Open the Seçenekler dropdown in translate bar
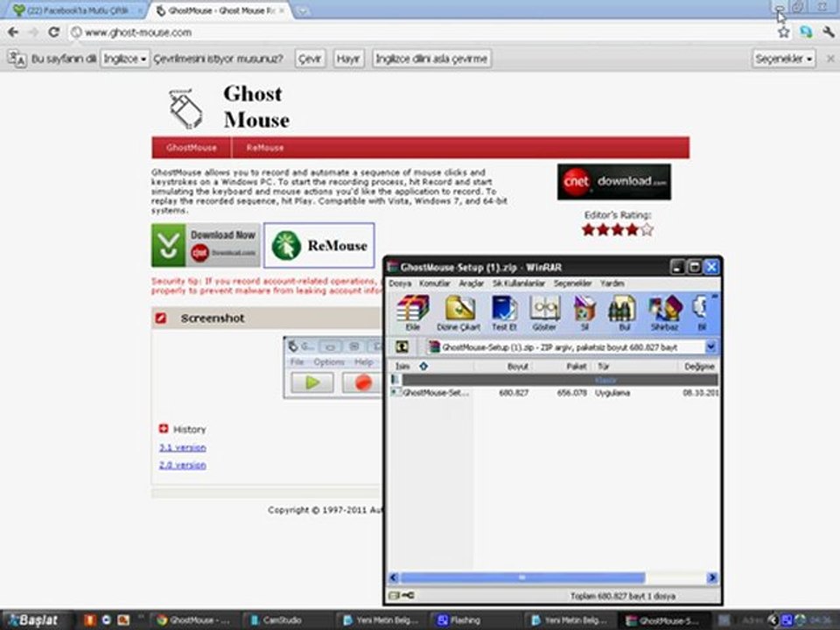Viewport: 840px width, 630px height. pyautogui.click(x=784, y=59)
